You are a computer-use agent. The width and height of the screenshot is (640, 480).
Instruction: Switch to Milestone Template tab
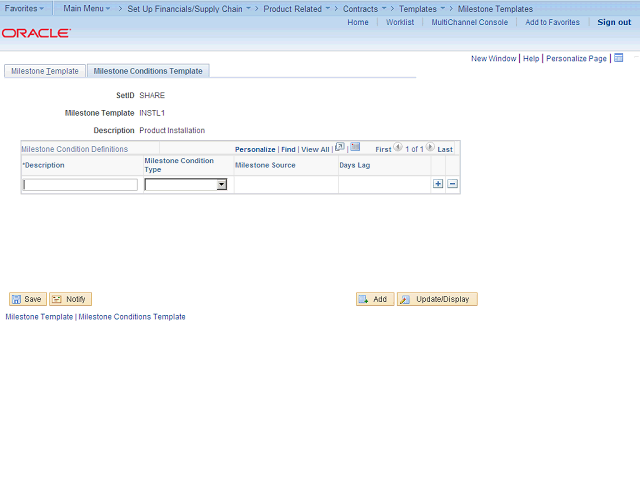45,71
